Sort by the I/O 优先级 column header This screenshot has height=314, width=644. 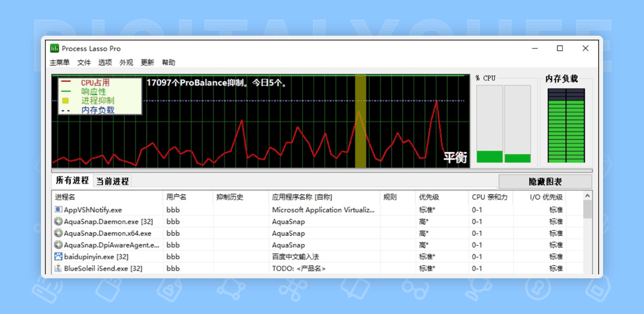tap(540, 197)
